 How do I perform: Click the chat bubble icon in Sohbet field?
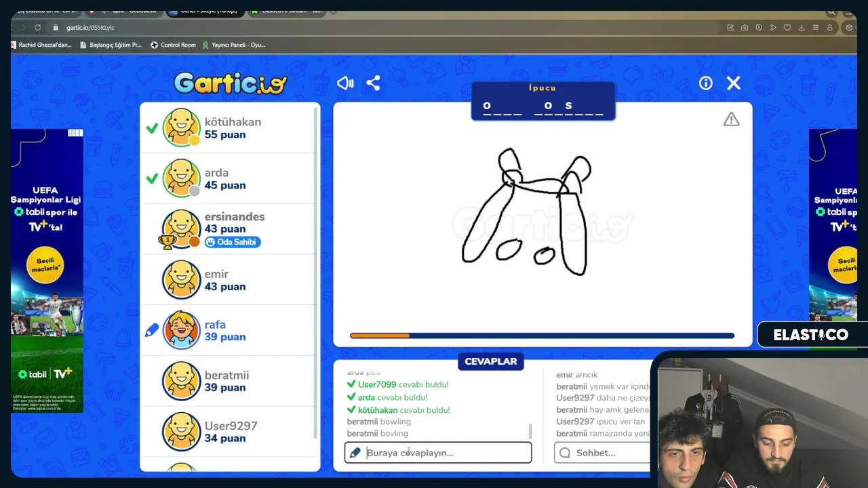pyautogui.click(x=564, y=453)
